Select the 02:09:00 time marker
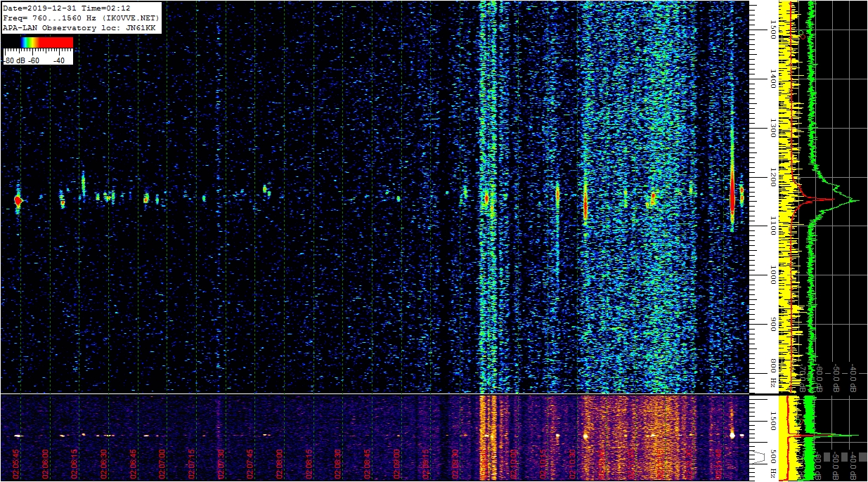Viewport: 868px width, 482px height. (x=396, y=463)
